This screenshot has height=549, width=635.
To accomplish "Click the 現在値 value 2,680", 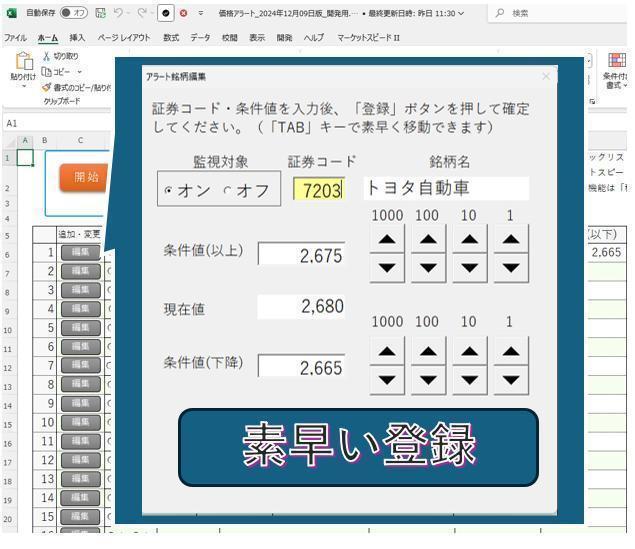I will coord(301,306).
